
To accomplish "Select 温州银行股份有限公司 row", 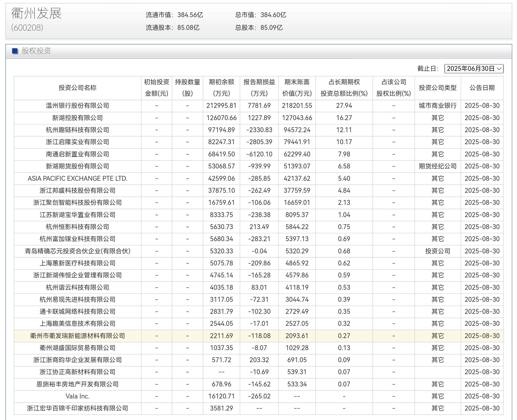I will click(x=78, y=106).
